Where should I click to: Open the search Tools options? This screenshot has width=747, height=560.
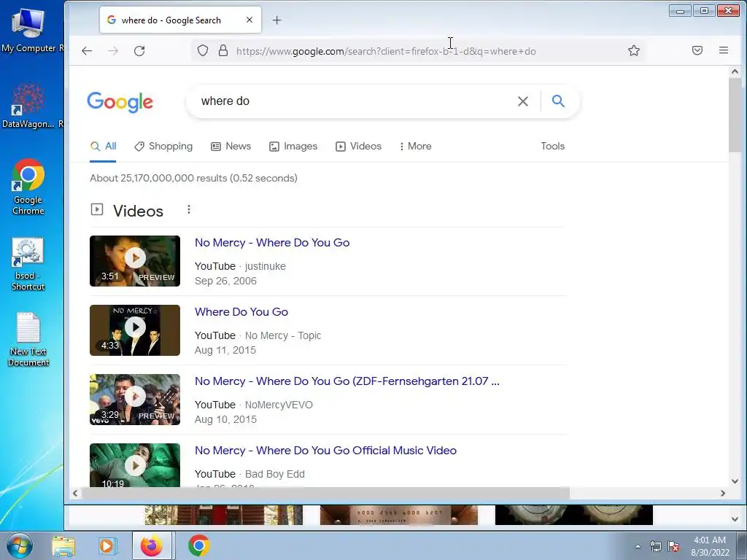553,146
